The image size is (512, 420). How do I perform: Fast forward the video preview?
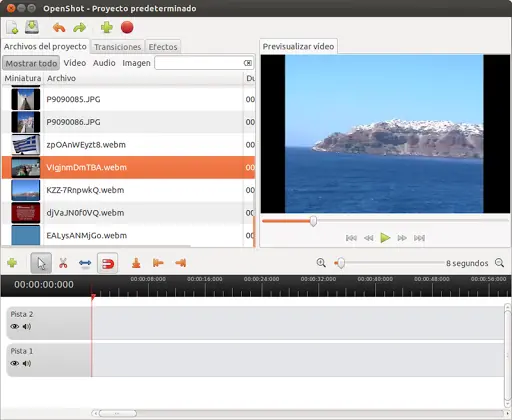tap(402, 238)
